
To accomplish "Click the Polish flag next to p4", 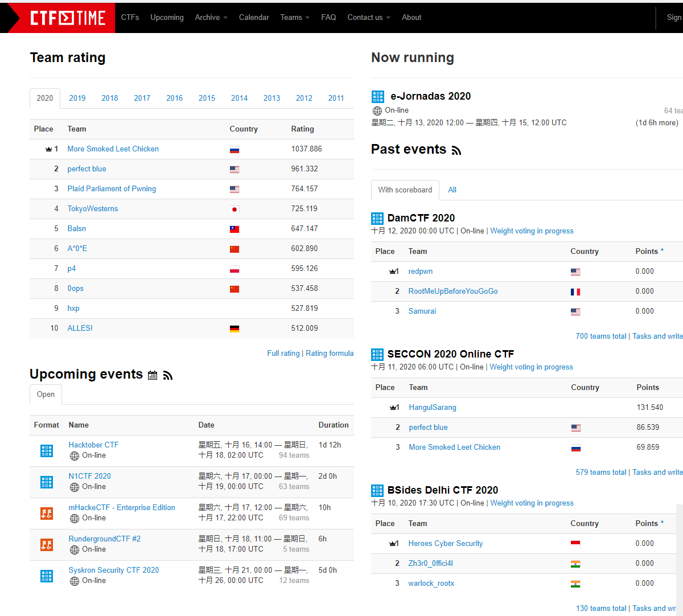I will pos(234,269).
